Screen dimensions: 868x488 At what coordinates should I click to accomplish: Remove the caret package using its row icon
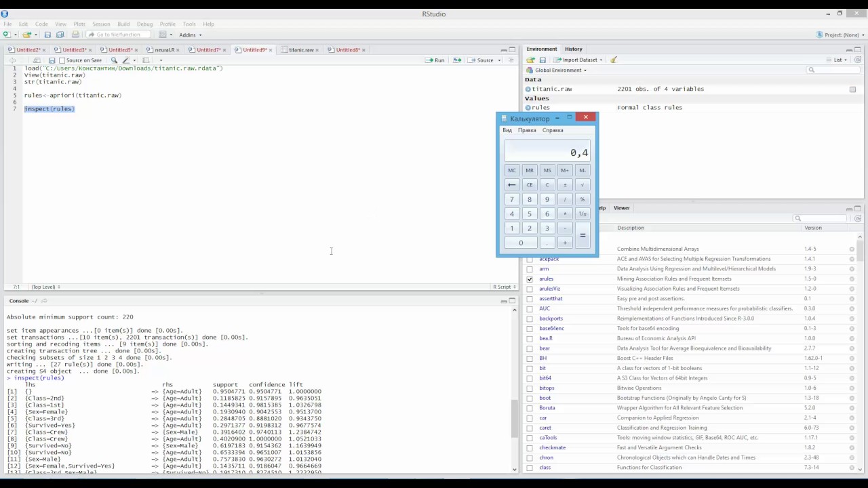[x=852, y=428]
